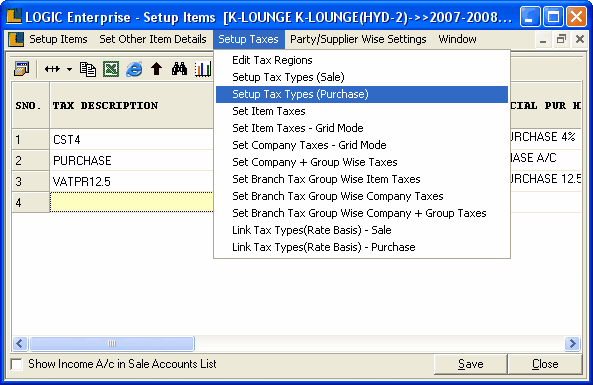
Task: Open the Window menu
Action: click(x=457, y=39)
